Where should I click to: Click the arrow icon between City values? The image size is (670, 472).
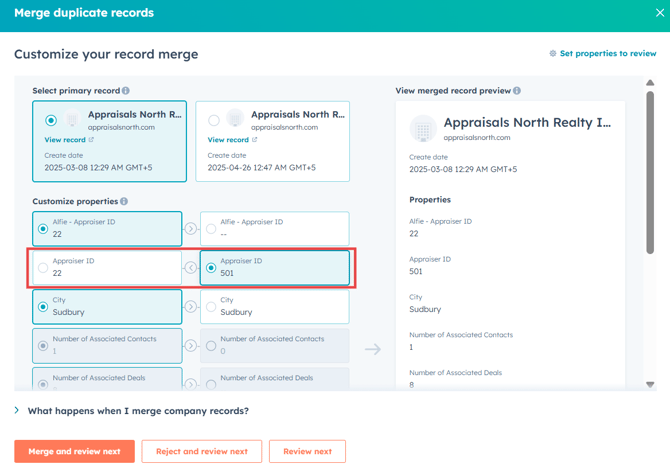[191, 307]
